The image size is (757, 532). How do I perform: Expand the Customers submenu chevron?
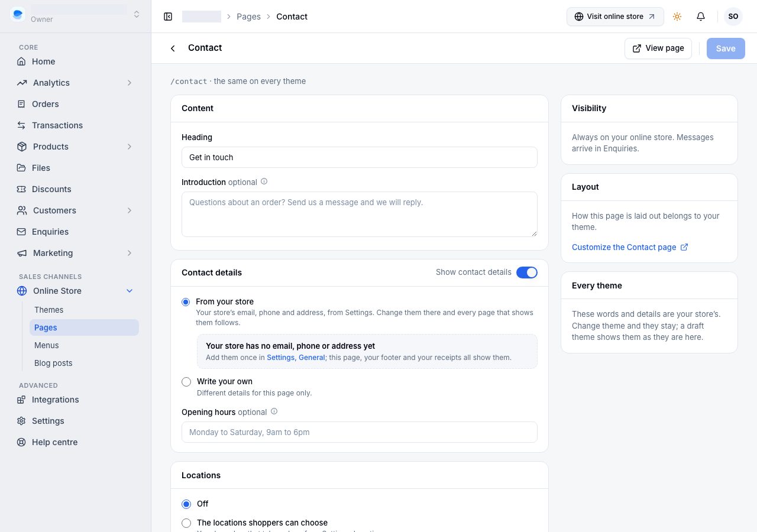130,210
